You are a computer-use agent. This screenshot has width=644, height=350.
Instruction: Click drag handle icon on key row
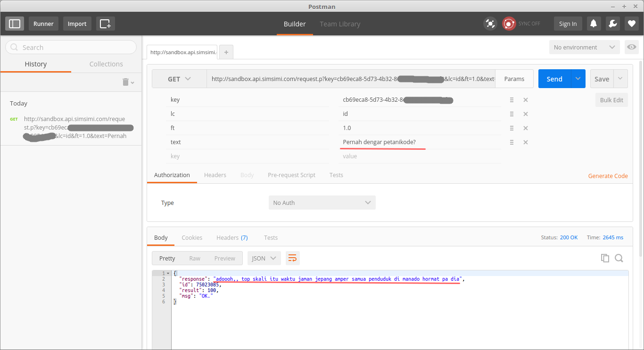point(512,100)
